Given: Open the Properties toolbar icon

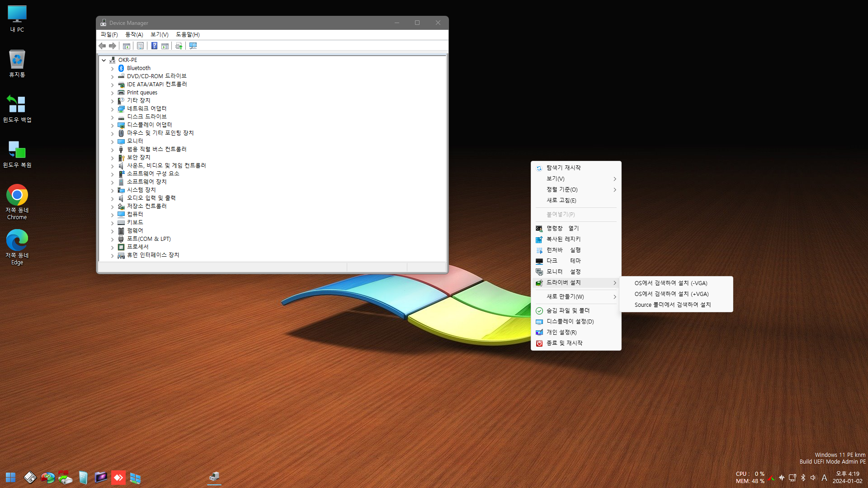Looking at the screenshot, I should 141,46.
